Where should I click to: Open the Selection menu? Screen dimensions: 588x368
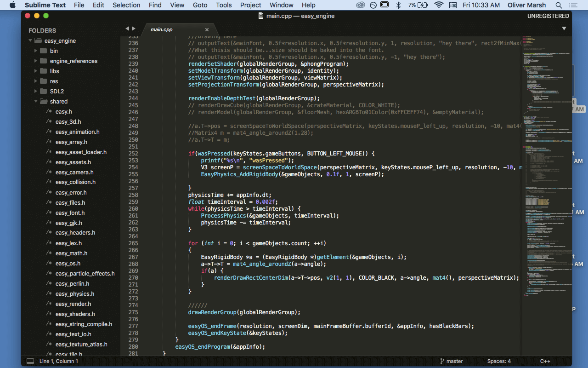(126, 5)
